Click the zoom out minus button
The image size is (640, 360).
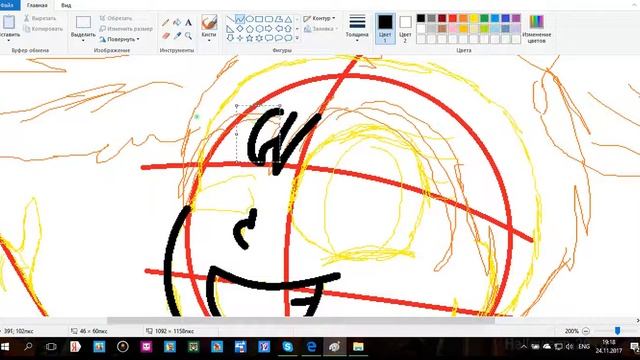pos(586,331)
